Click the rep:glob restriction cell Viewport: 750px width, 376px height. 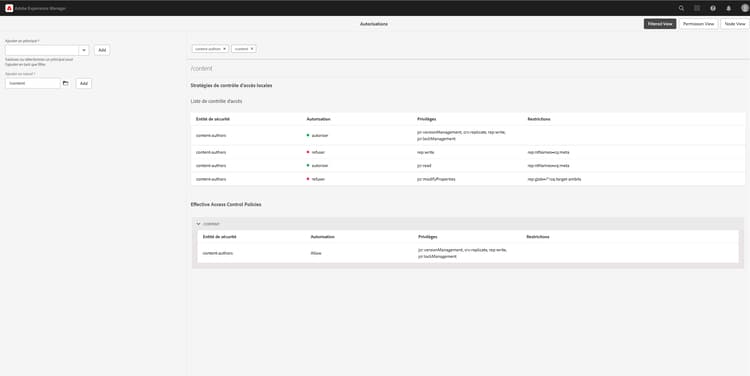[x=554, y=179]
